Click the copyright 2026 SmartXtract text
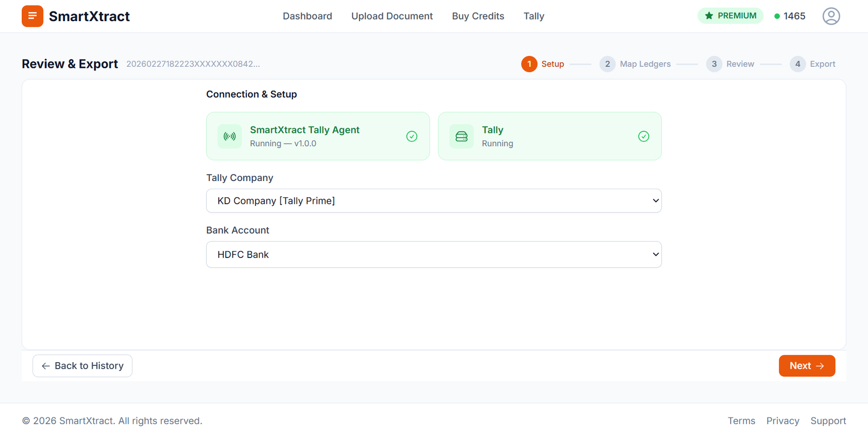Screen dimensions: 868x438 [112, 421]
